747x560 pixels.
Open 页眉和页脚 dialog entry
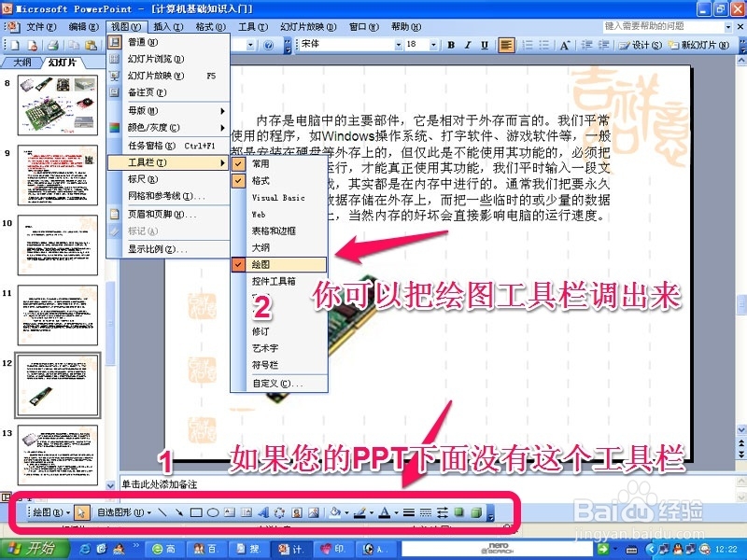168,215
